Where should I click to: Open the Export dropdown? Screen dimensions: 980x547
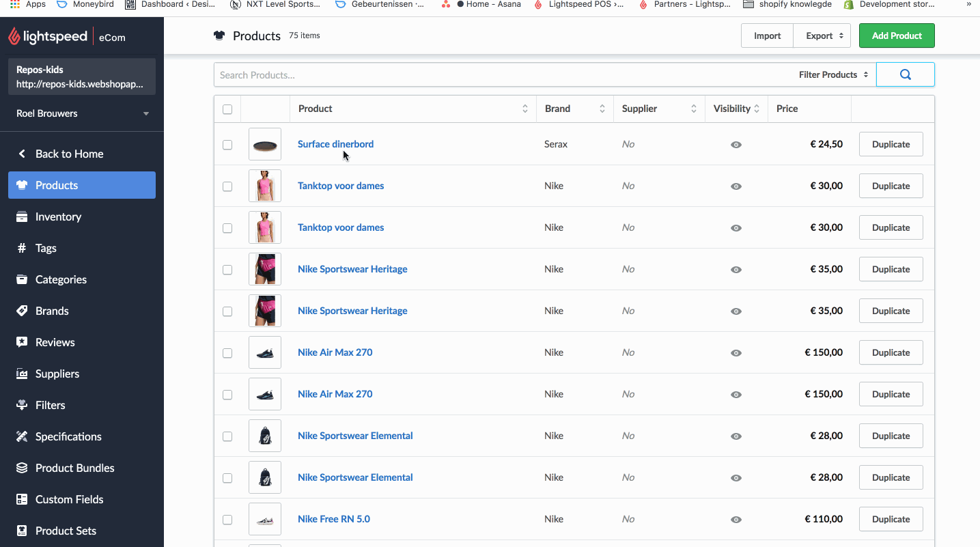822,36
